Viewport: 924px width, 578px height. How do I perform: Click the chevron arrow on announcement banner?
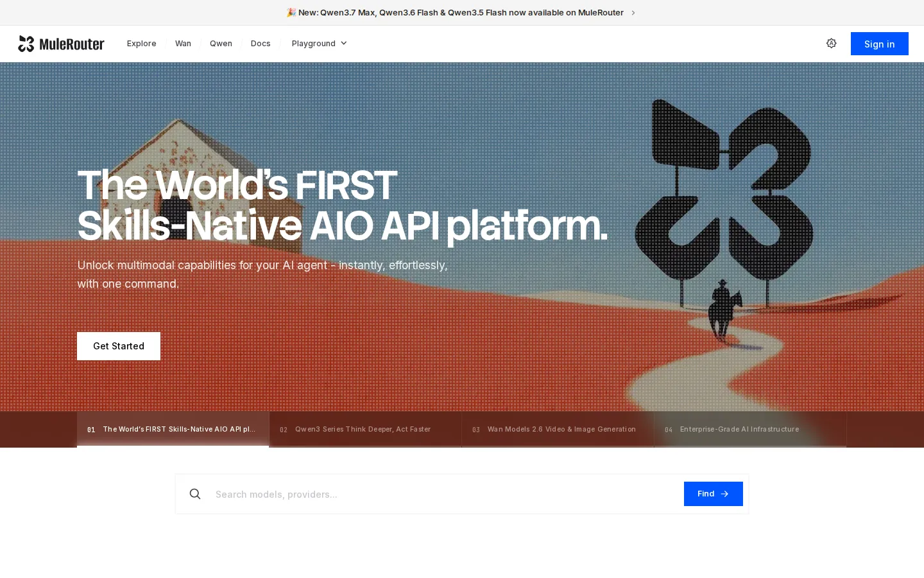click(633, 13)
